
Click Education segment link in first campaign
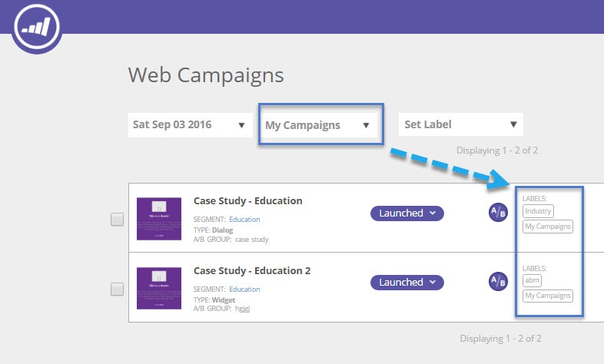coord(244,220)
